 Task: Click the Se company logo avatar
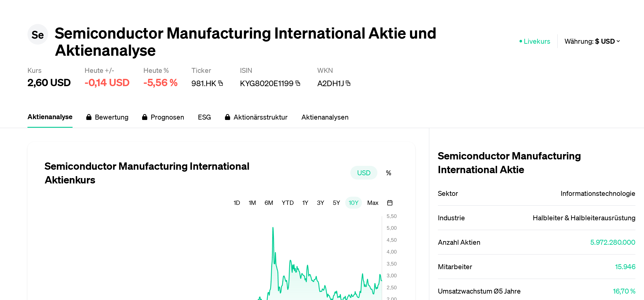pos(38,34)
